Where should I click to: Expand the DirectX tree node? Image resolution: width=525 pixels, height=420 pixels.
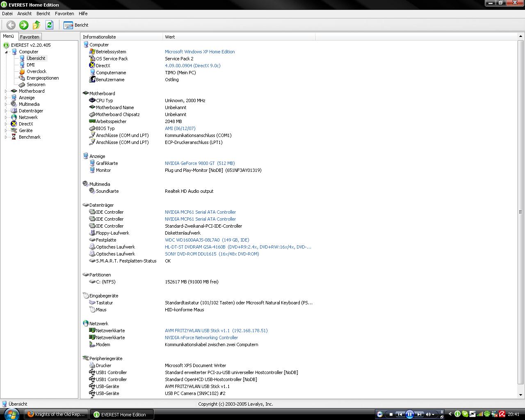[6, 124]
